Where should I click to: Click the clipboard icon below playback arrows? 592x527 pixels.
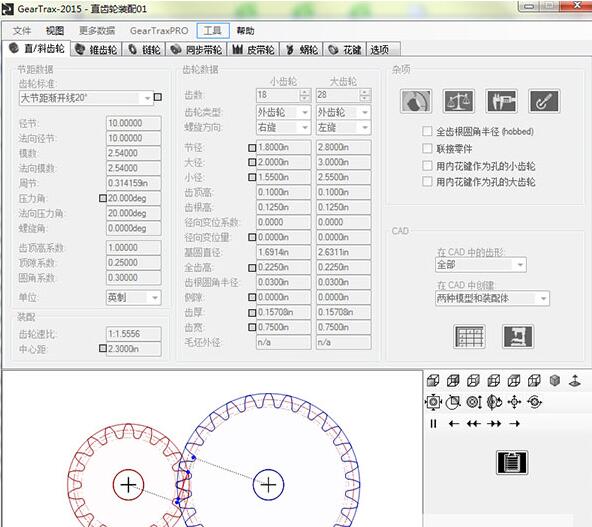click(x=512, y=462)
